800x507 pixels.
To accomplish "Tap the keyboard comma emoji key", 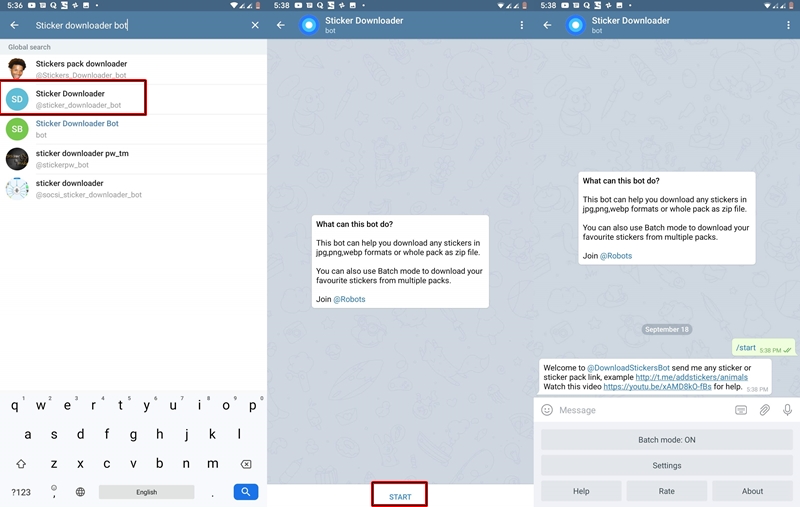I will (x=54, y=492).
